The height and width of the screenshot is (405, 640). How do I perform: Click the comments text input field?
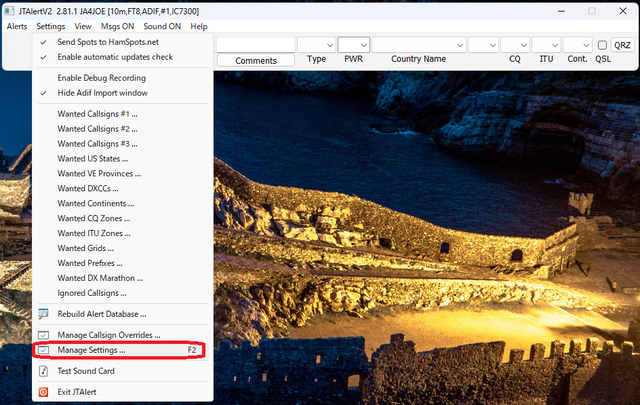[x=256, y=45]
